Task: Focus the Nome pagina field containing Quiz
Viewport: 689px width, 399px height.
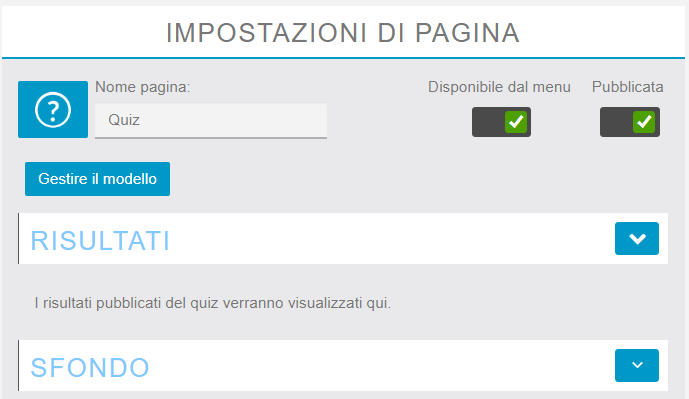Action: pos(211,120)
